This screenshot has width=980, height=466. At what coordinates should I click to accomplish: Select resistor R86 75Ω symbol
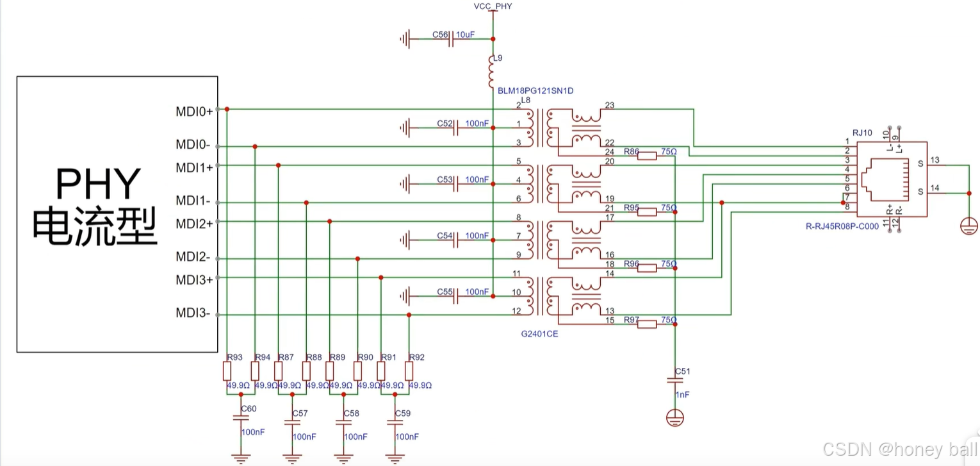tap(646, 156)
